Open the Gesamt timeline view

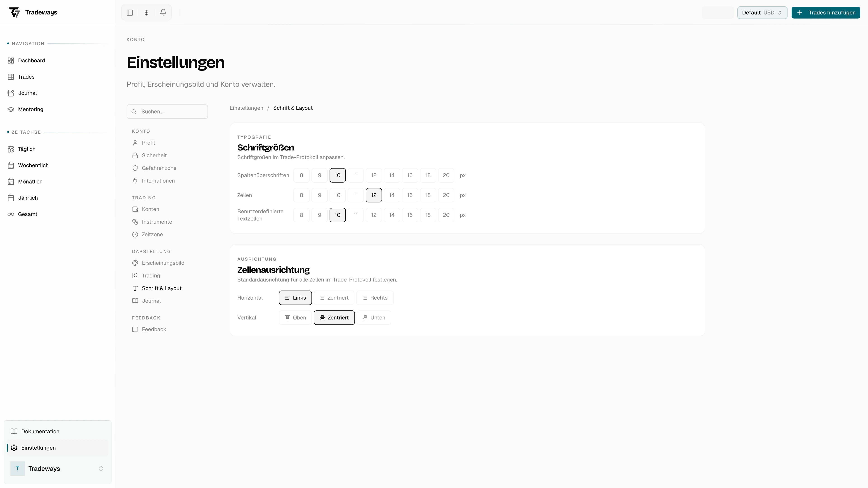point(28,214)
